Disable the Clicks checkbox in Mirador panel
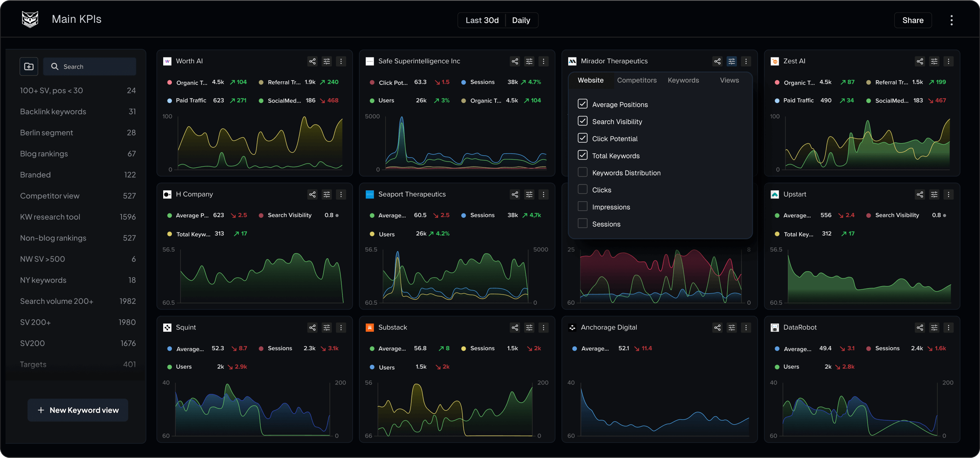 tap(582, 190)
